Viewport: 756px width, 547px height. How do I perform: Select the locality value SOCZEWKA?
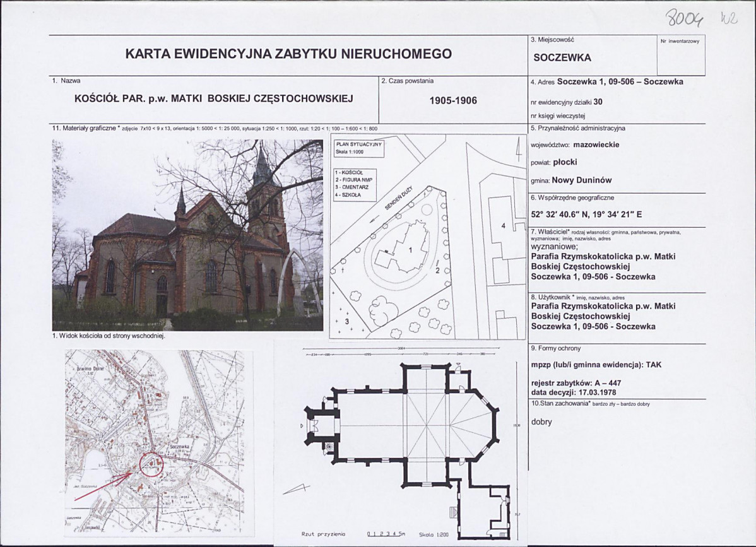(562, 58)
